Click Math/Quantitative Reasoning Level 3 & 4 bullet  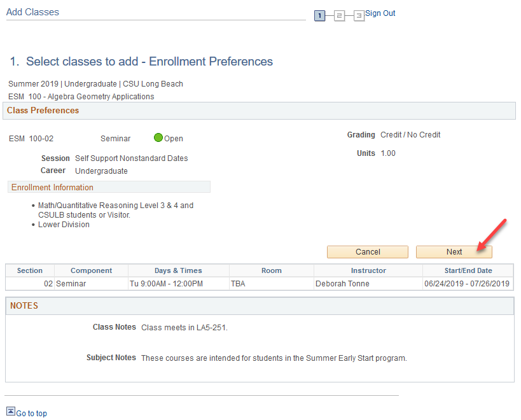pos(116,210)
